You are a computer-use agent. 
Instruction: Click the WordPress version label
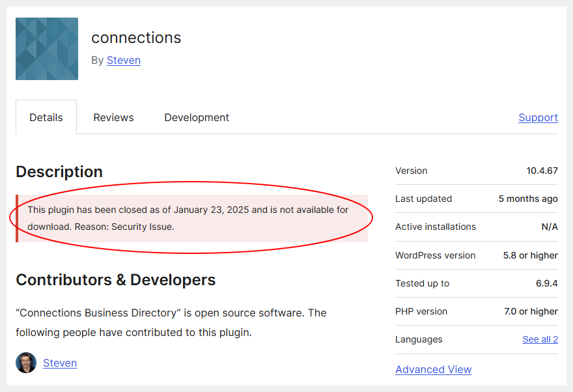click(435, 255)
